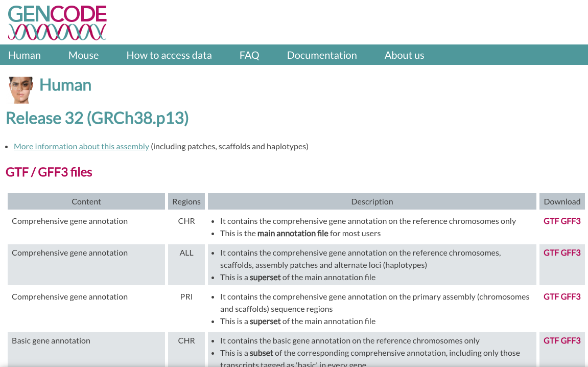Screen dimensions: 588x367
Task: Open the Human menu in the navigation bar
Action: pyautogui.click(x=25, y=55)
